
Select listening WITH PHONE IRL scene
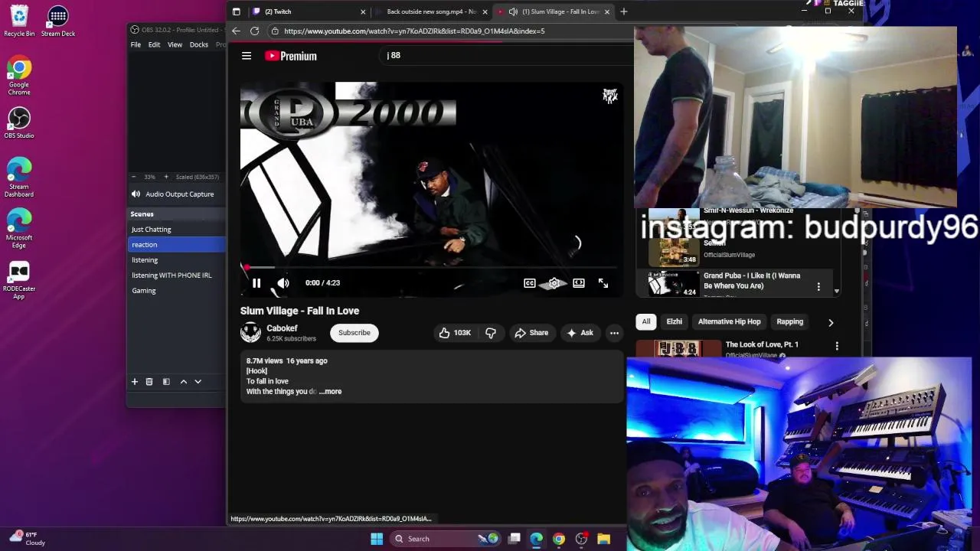coord(176,275)
